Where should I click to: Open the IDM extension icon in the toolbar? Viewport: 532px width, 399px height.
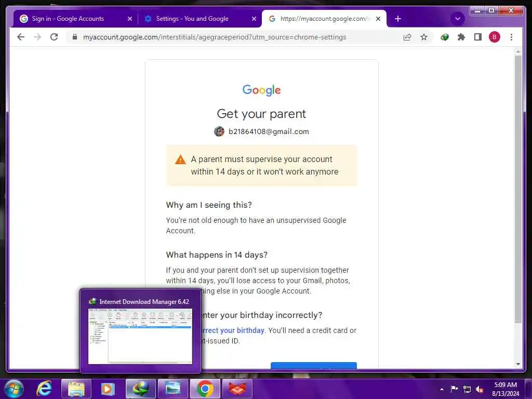(445, 37)
